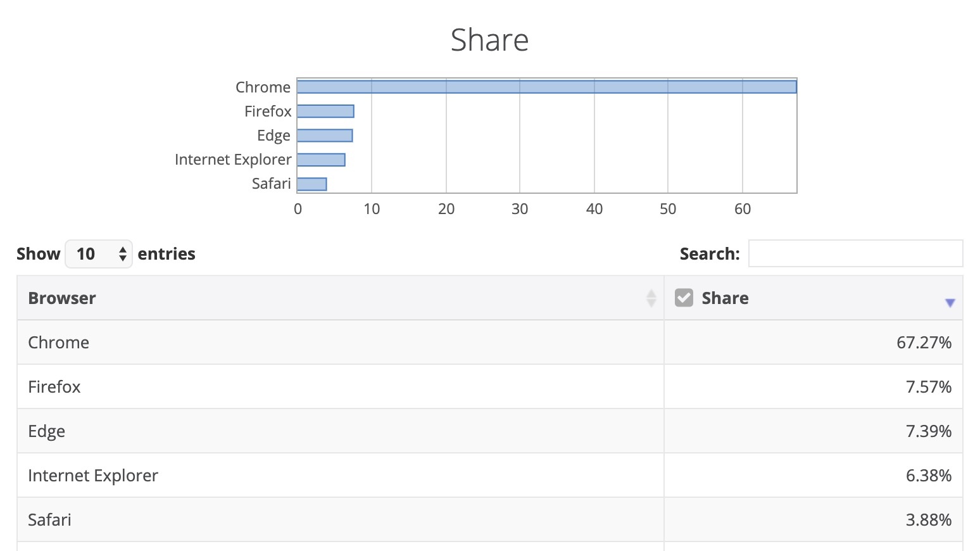Open the Show entries count dropdown
The width and height of the screenshot is (980, 551).
tap(99, 254)
